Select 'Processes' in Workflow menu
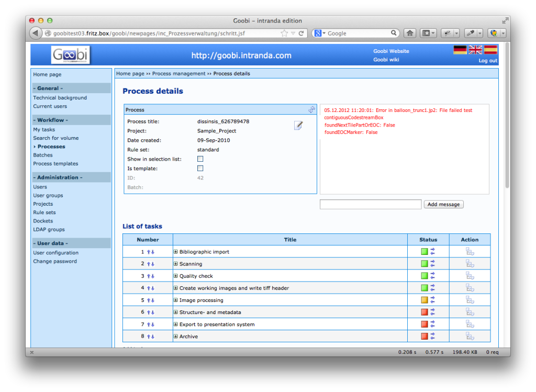The width and height of the screenshot is (536, 392). click(x=51, y=147)
